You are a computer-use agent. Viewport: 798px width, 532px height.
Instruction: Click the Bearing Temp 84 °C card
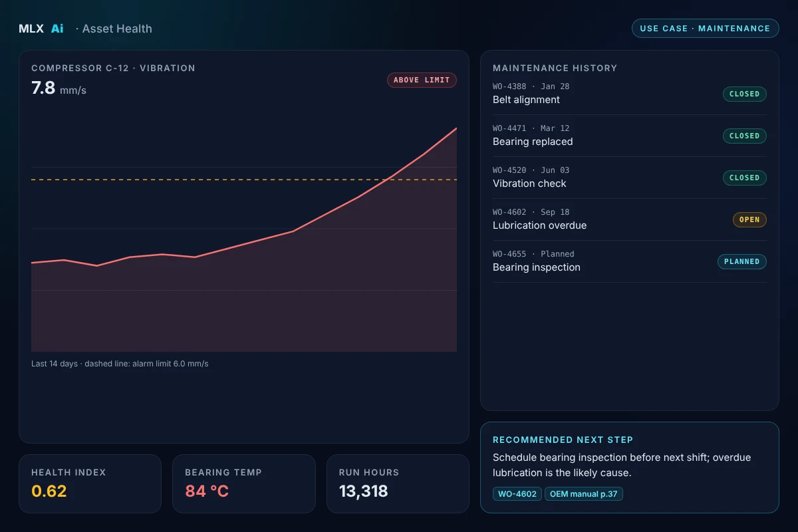[243, 483]
